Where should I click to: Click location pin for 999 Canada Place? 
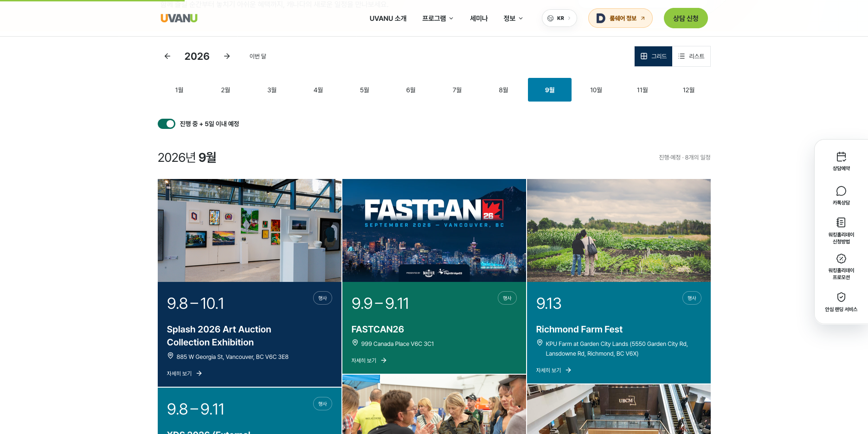tap(355, 343)
